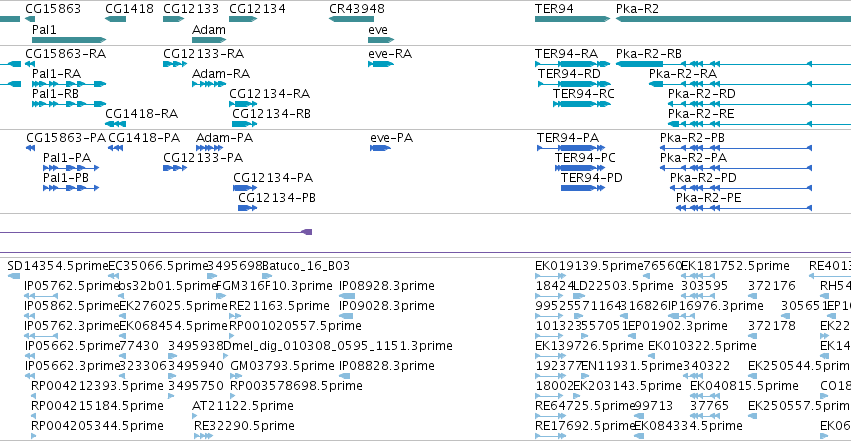Select the RE32290.5prime EST
The image size is (851, 441).
203,436
